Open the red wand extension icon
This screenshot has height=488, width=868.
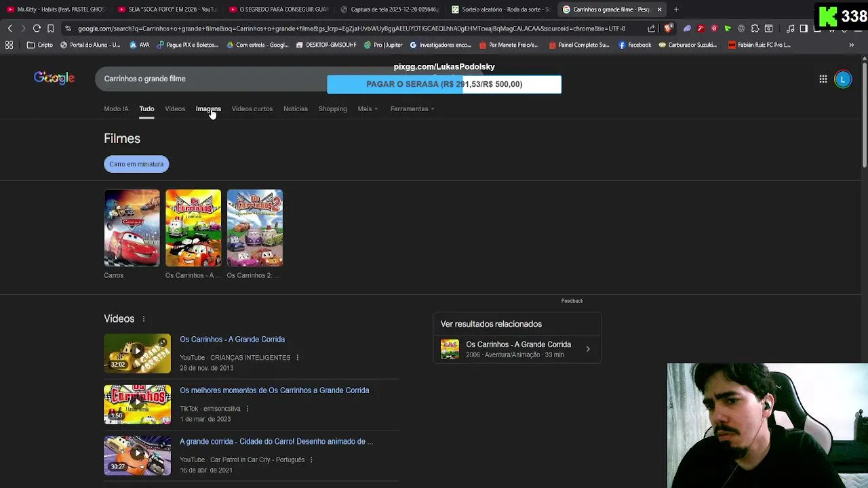[x=701, y=28]
